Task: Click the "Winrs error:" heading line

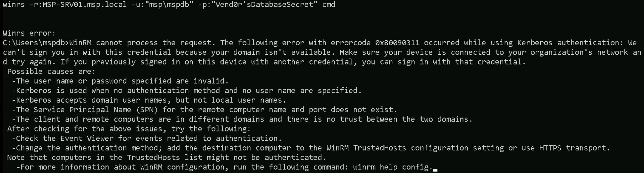Action: pos(29,33)
